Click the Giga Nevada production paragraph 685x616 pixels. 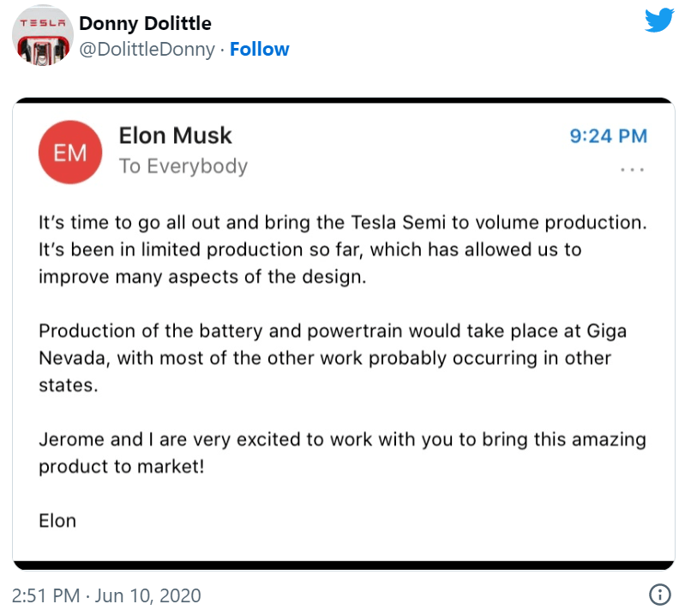333,358
